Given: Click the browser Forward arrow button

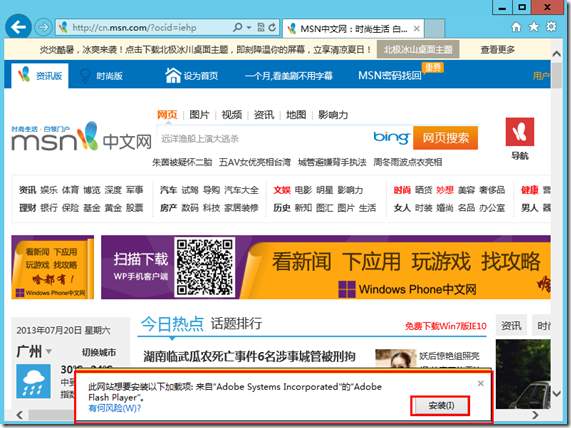Looking at the screenshot, I should pyautogui.click(x=43, y=27).
